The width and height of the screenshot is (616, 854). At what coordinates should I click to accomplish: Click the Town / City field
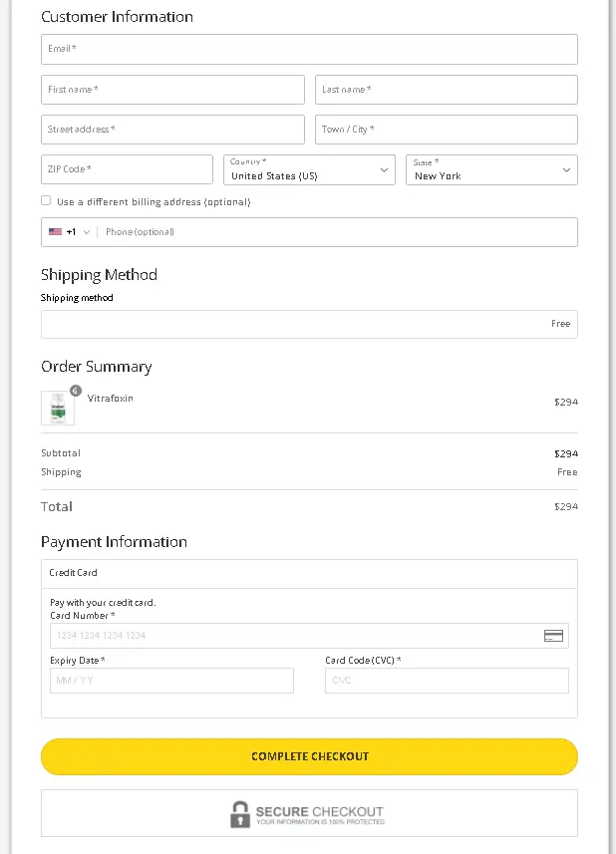(446, 129)
